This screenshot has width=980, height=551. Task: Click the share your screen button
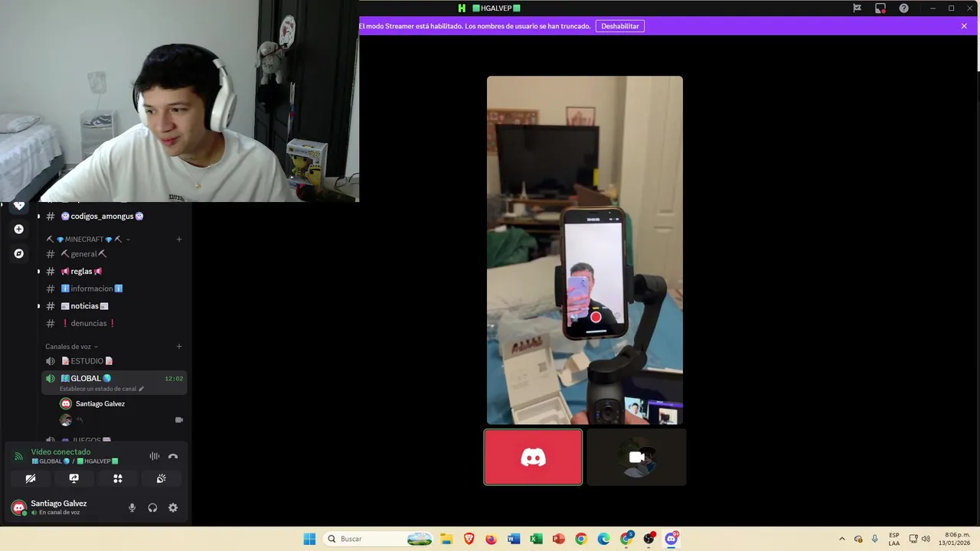[x=74, y=478]
